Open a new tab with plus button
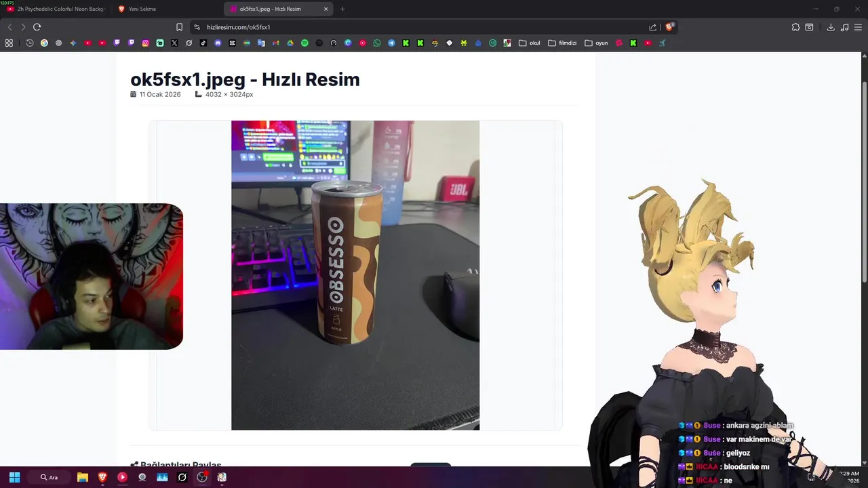 tap(342, 9)
